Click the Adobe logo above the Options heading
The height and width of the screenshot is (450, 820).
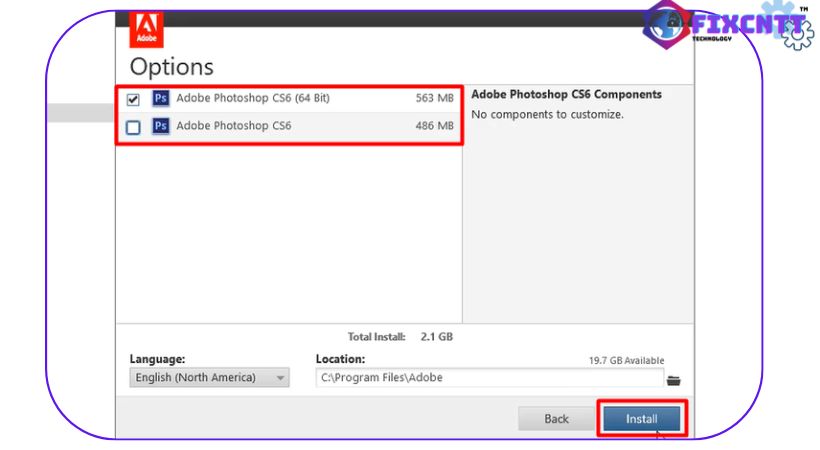(x=146, y=29)
